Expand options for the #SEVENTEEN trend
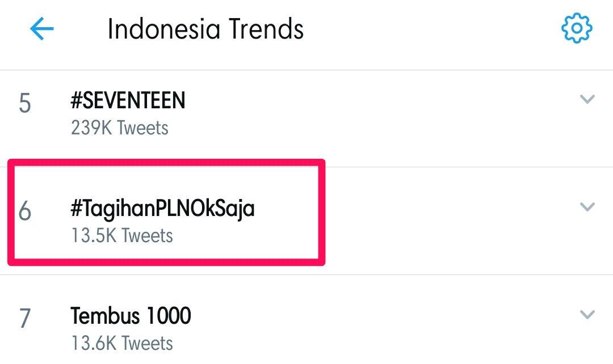This screenshot has height=364, width=613. (x=587, y=100)
